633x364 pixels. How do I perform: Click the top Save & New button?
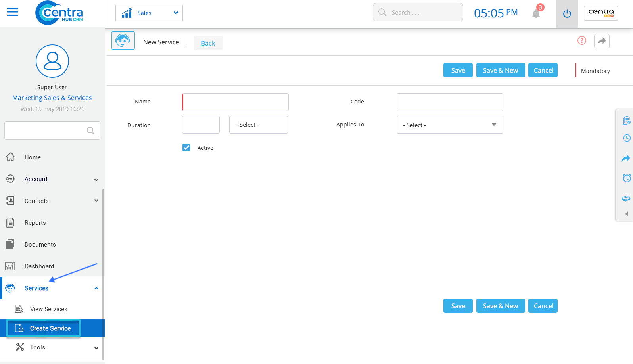coord(501,70)
